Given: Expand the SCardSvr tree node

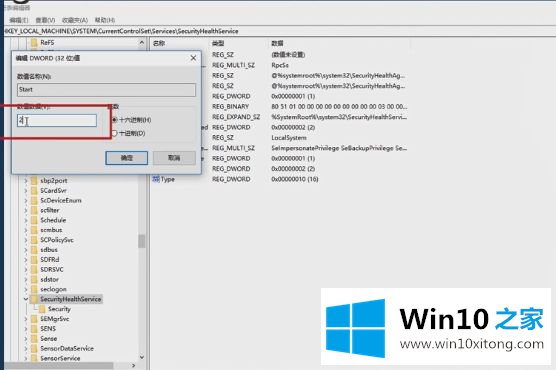Looking at the screenshot, I should (26, 190).
